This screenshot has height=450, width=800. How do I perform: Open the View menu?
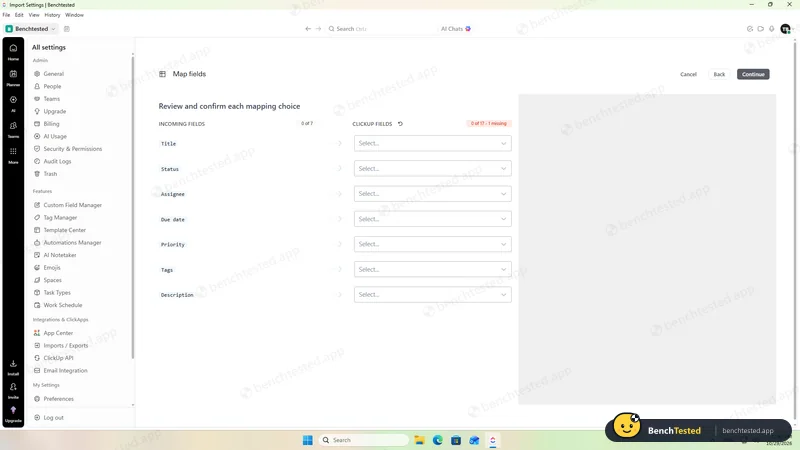(x=34, y=15)
